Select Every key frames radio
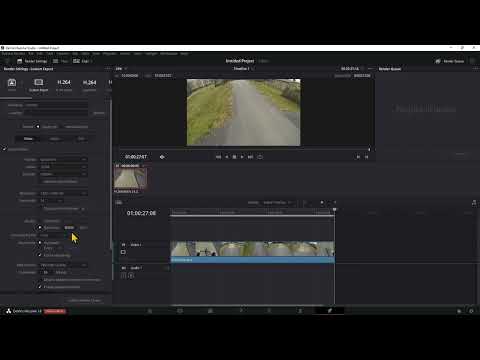 point(40,248)
